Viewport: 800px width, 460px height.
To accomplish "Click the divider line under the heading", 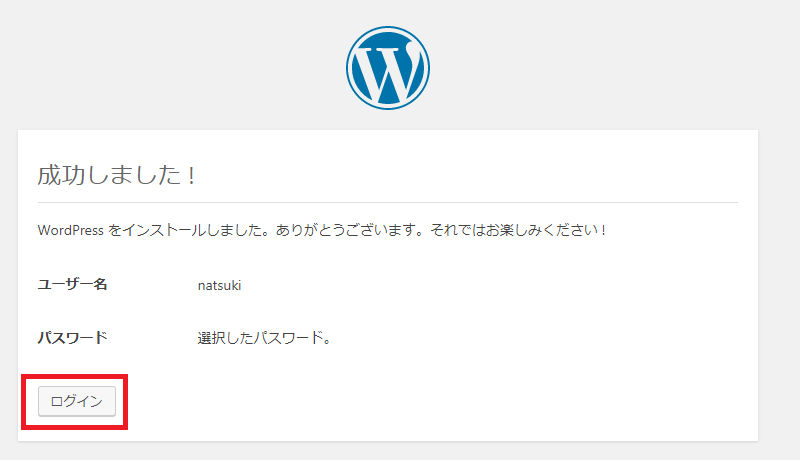I will 388,202.
